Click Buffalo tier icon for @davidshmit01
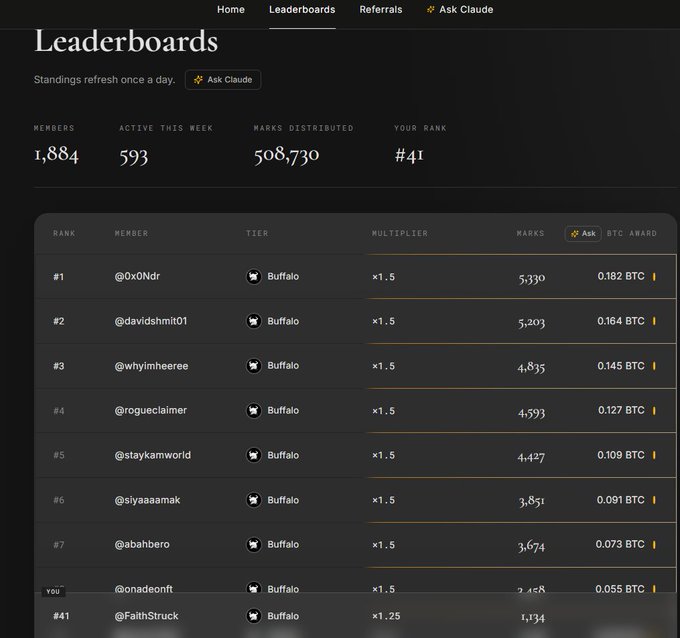 tap(254, 321)
